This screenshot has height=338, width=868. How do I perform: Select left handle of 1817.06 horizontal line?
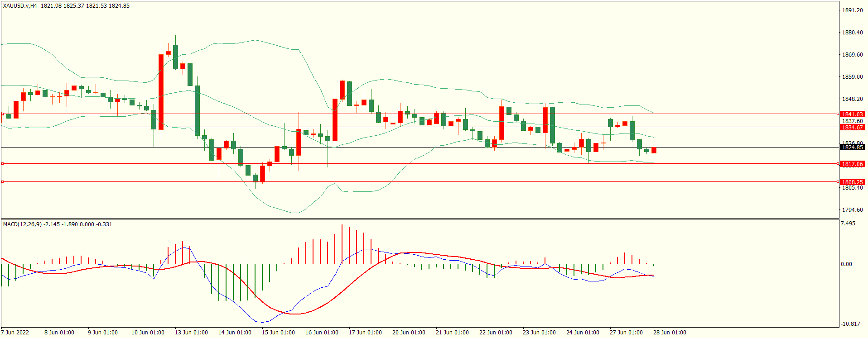tap(2, 164)
